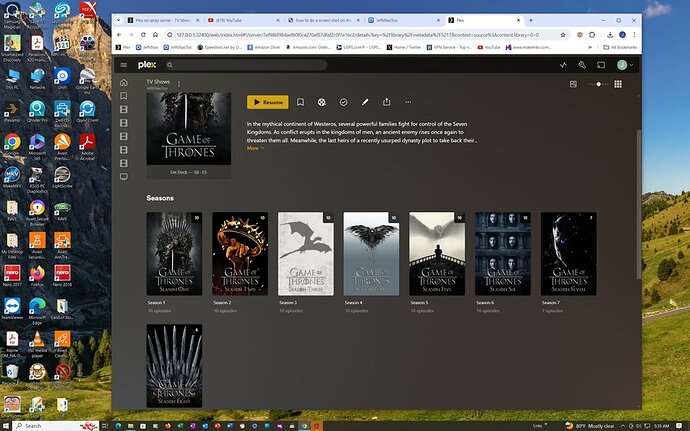Click the Chrome home button

155,35
